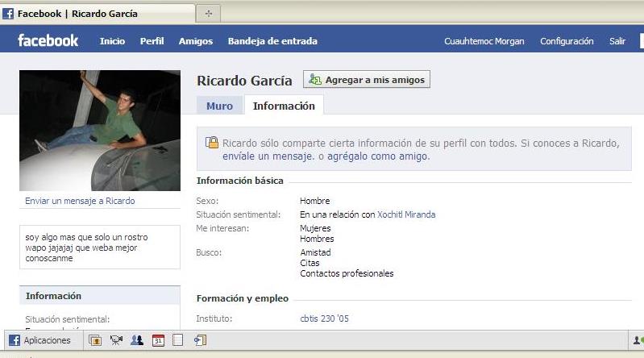Click the last bottom bar icon with arrow
The height and width of the screenshot is (358, 644).
tap(200, 340)
